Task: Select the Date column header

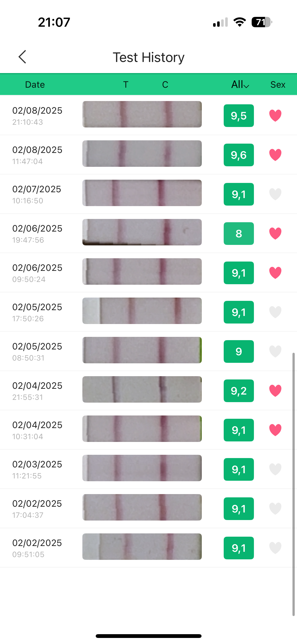Action: coord(35,84)
